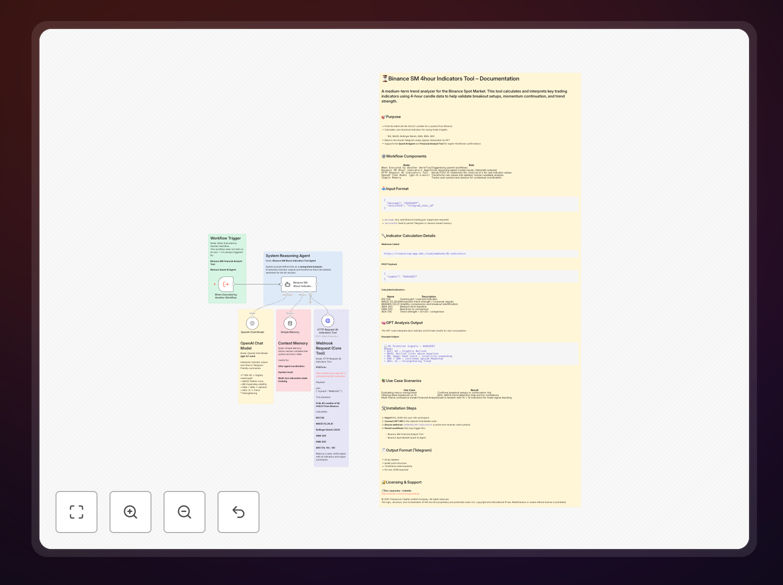The height and width of the screenshot is (585, 783).
Task: Click the OpenAI Chat Model sticky note heading
Action: click(251, 346)
